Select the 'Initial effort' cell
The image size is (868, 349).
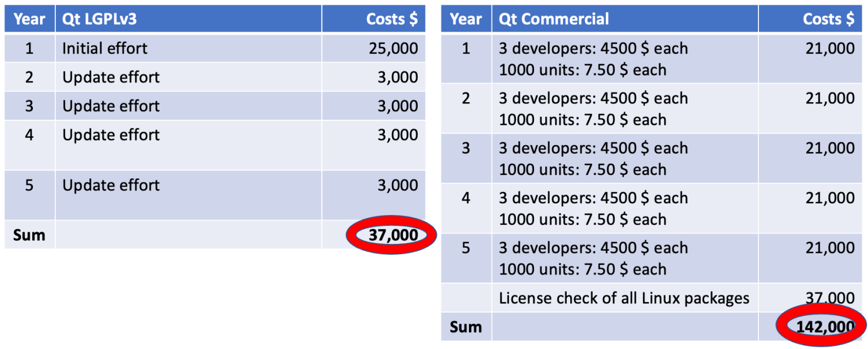[x=105, y=49]
